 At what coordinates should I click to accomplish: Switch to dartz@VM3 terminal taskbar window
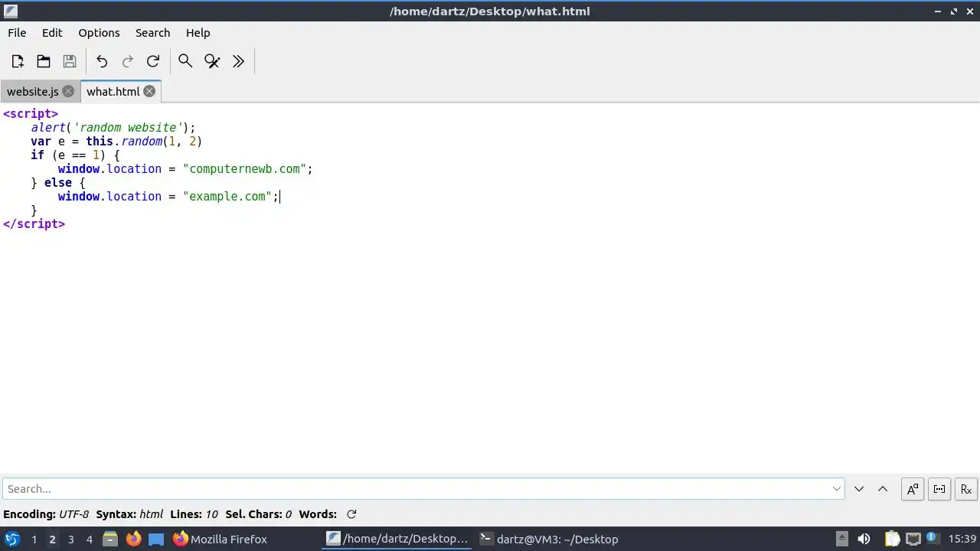pos(549,539)
